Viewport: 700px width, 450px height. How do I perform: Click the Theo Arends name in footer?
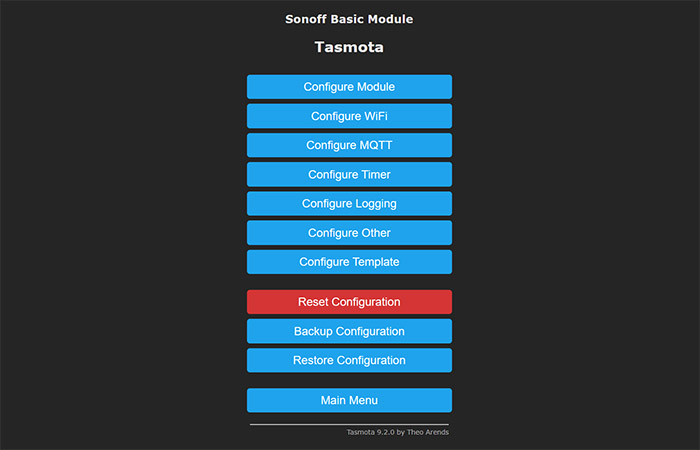tap(428, 432)
